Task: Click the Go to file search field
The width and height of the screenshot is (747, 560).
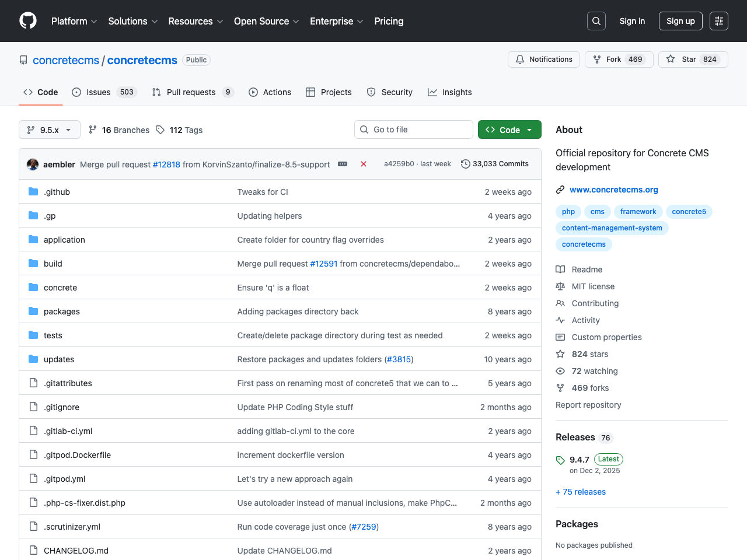Action: click(413, 129)
